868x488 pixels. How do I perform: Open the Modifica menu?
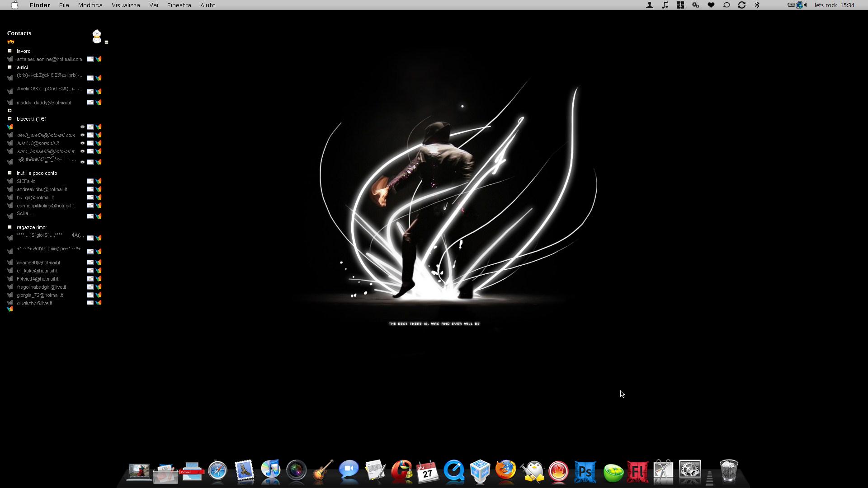90,5
